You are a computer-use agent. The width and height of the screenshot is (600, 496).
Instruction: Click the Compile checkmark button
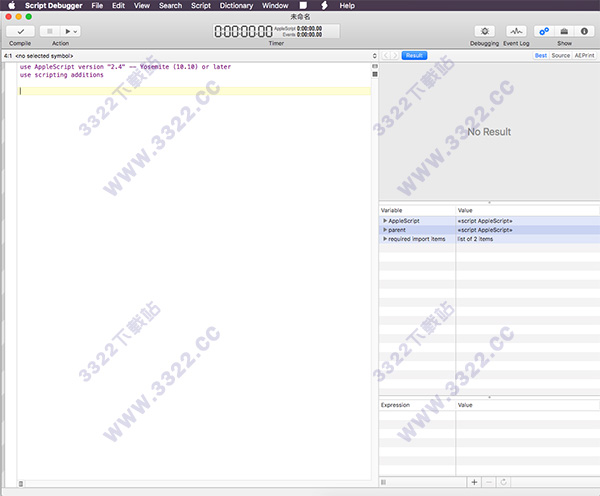point(20,31)
